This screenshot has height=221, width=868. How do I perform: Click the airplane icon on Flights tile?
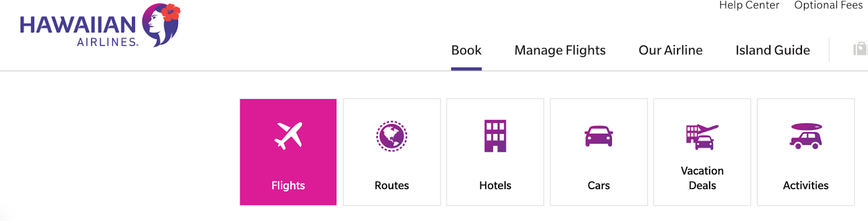point(288,135)
